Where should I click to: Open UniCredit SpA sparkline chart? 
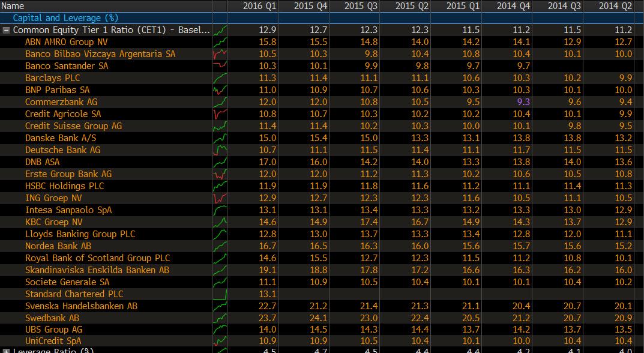[220, 341]
